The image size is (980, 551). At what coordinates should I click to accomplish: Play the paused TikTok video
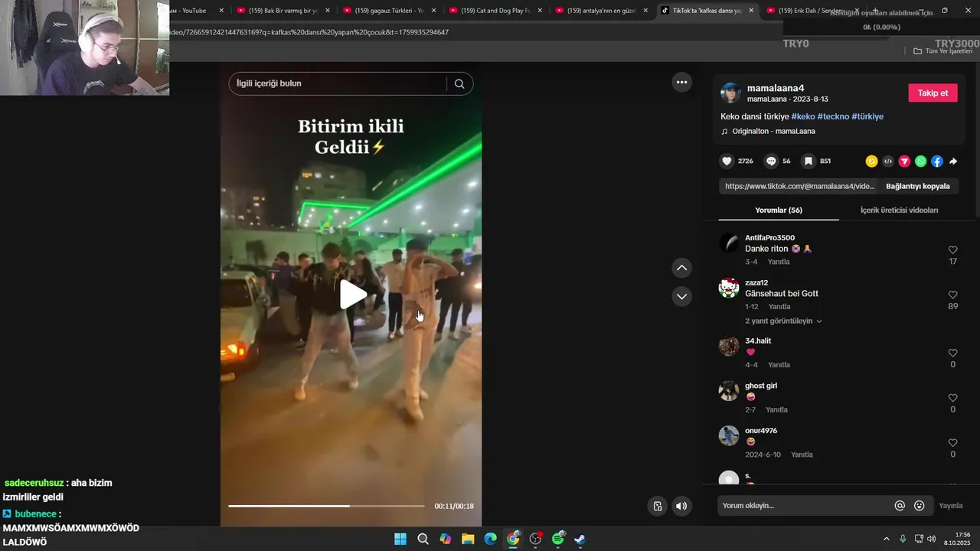pos(352,295)
